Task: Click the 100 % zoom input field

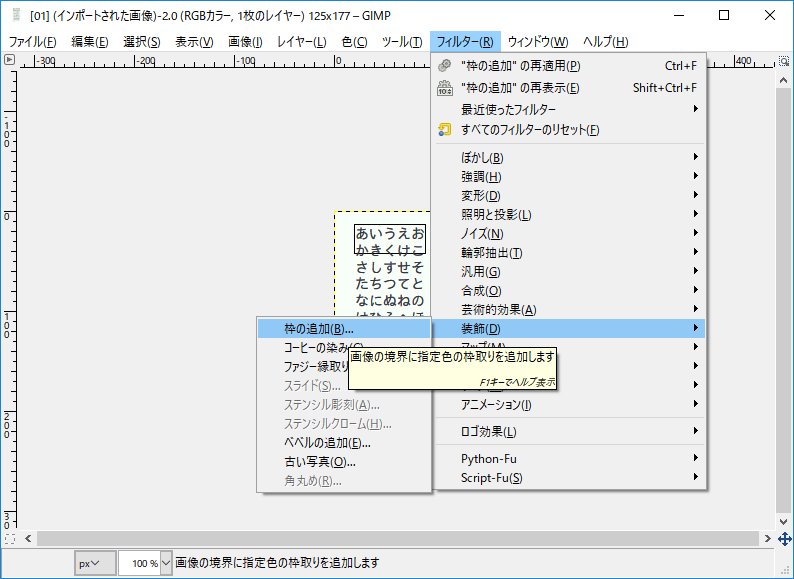Action: click(139, 563)
